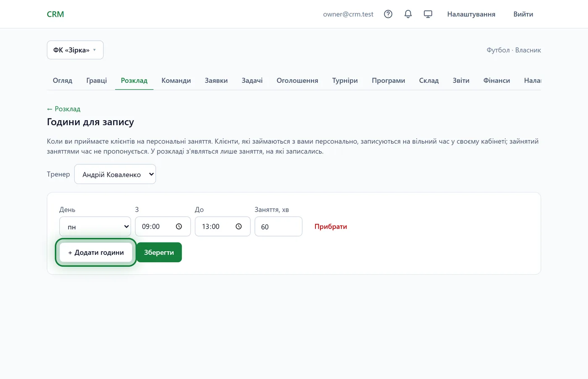Open the Турніри tab
This screenshot has width=588, height=379.
coord(345,80)
